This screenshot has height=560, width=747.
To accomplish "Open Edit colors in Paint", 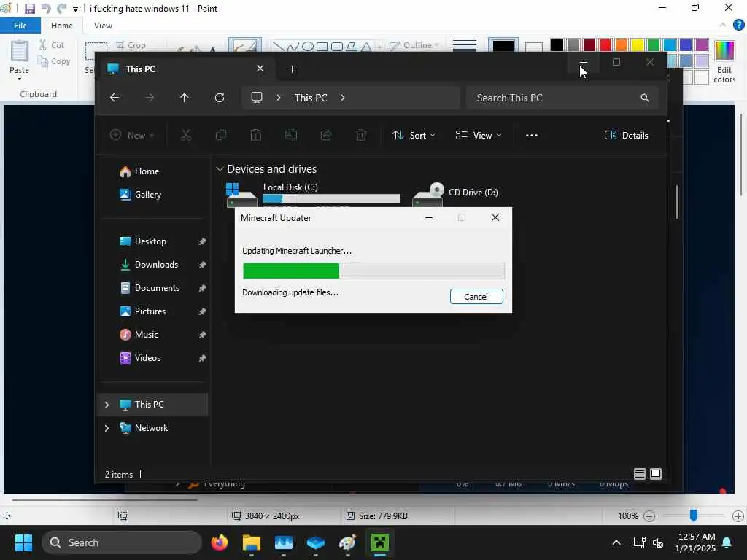I will tap(724, 62).
